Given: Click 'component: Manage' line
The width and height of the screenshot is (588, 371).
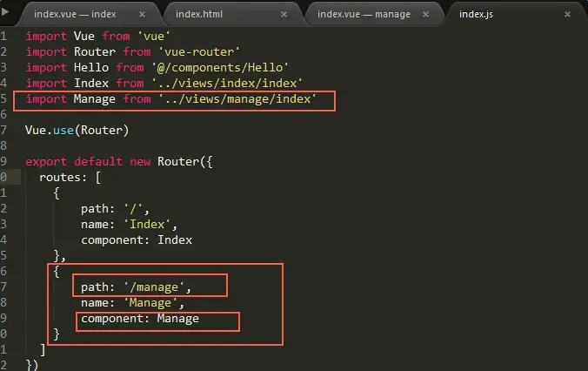Looking at the screenshot, I should tap(140, 319).
